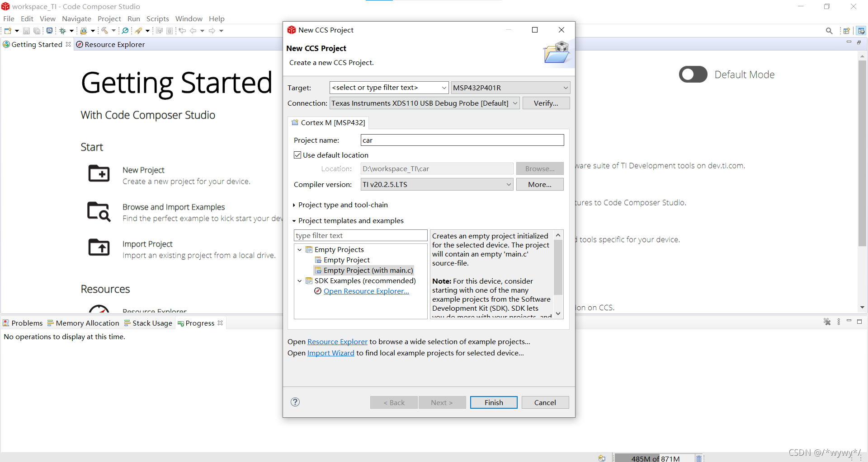Click the Finish button
Image resolution: width=868 pixels, height=462 pixels.
pos(494,402)
